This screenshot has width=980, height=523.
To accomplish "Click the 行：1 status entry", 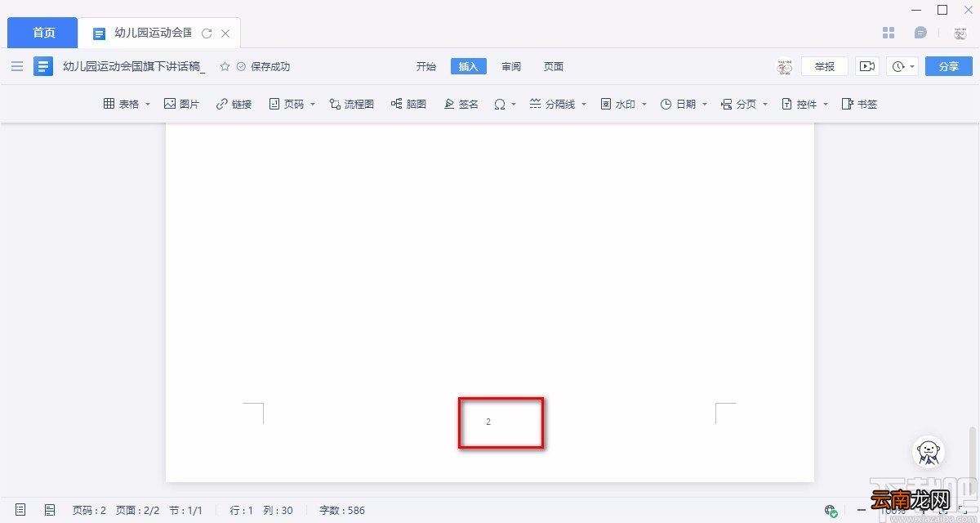I will pos(242,510).
